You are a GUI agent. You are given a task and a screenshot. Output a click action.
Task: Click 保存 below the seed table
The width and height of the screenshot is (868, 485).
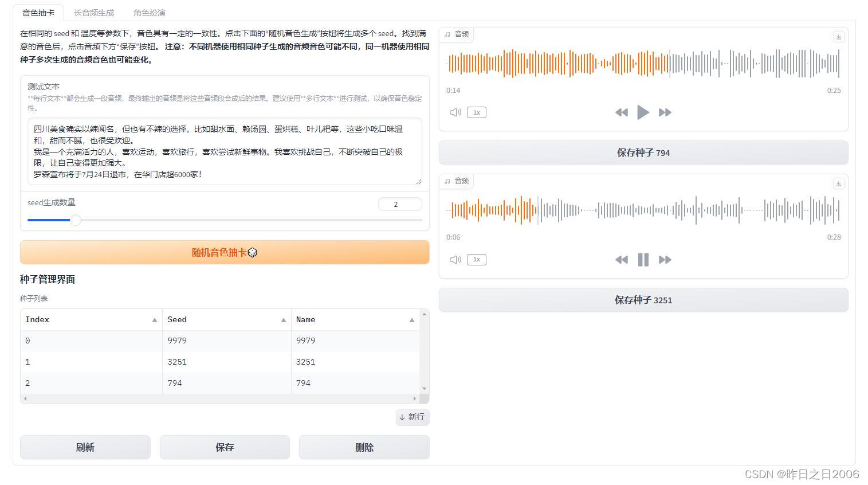click(x=225, y=447)
